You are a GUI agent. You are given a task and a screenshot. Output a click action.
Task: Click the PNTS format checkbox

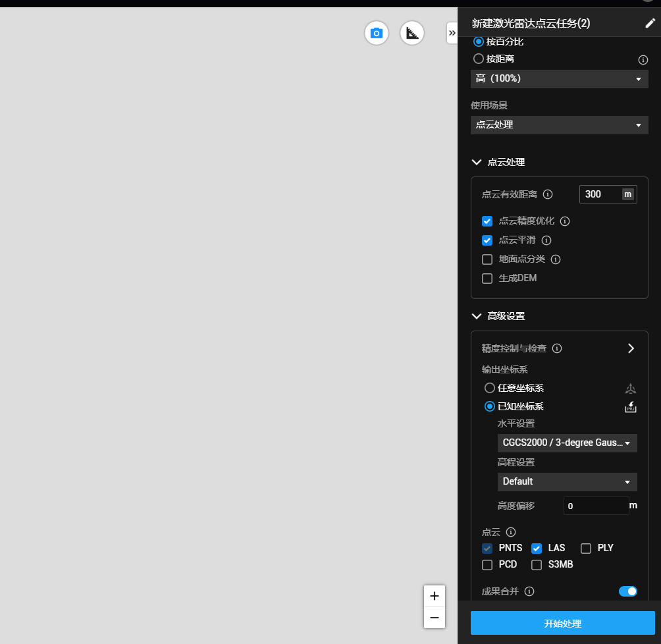coord(487,549)
